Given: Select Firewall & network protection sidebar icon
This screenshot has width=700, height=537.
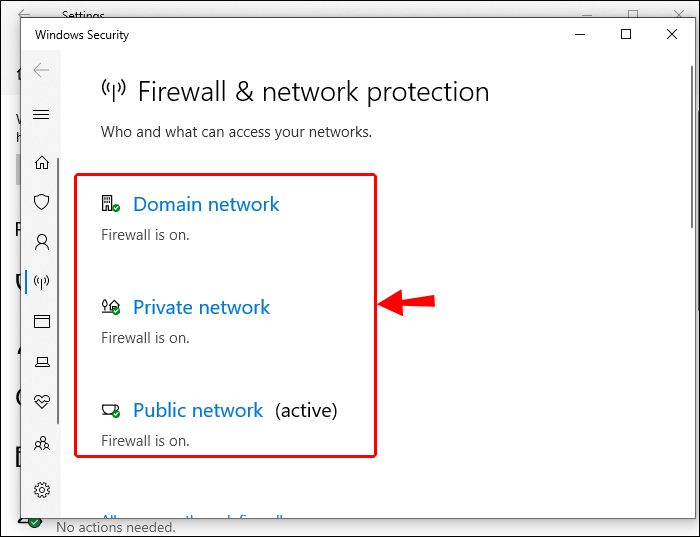Looking at the screenshot, I should 42,281.
